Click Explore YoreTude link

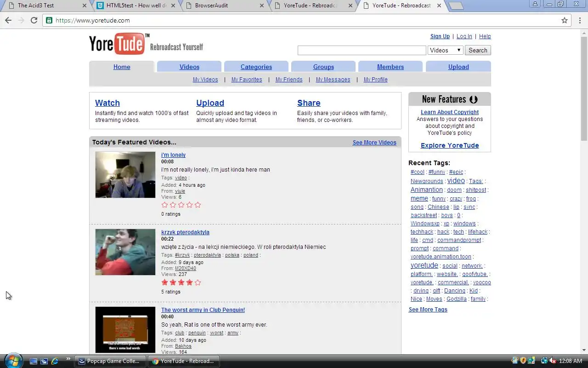[450, 145]
